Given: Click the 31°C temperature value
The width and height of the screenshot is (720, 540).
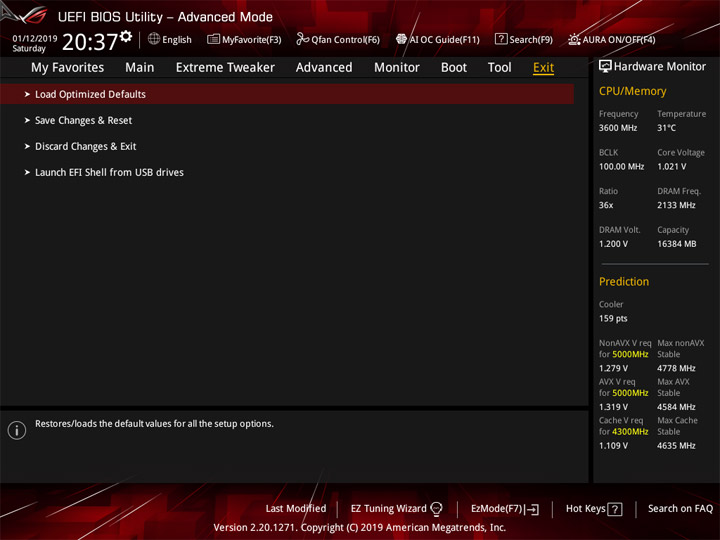Looking at the screenshot, I should pyautogui.click(x=666, y=128).
